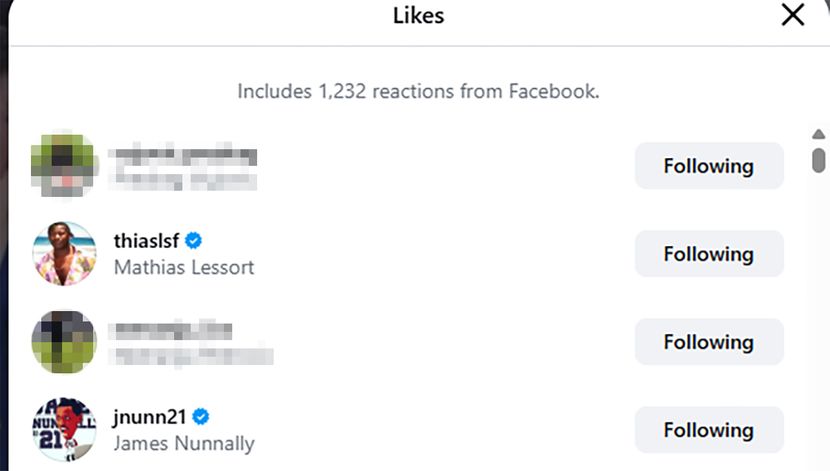Toggle the Following button for jnunn21

coord(709,430)
